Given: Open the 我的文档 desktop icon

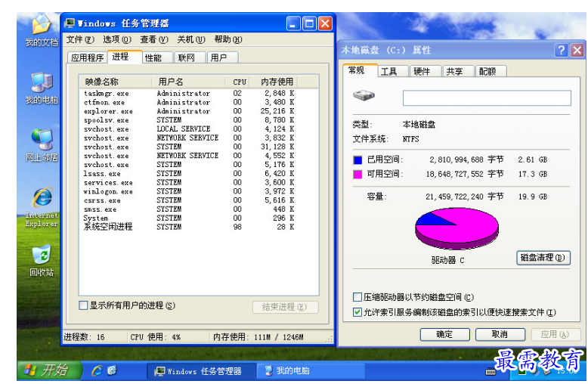Looking at the screenshot, I should [x=42, y=30].
